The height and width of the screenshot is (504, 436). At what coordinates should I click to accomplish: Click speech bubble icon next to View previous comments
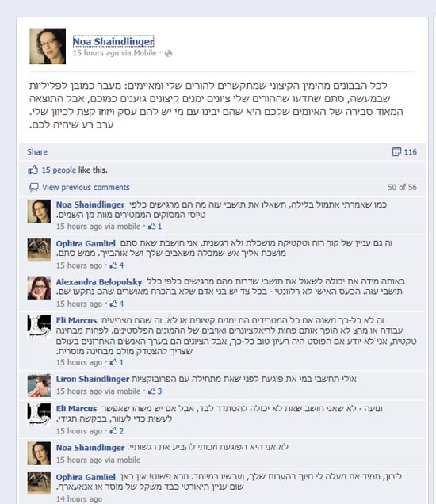[33, 187]
